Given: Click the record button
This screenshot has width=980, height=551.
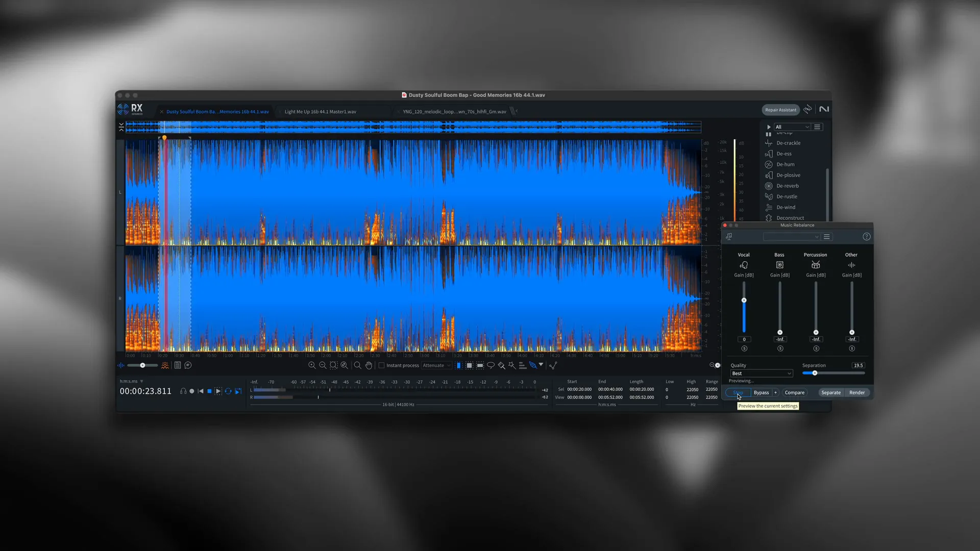Looking at the screenshot, I should (x=192, y=391).
